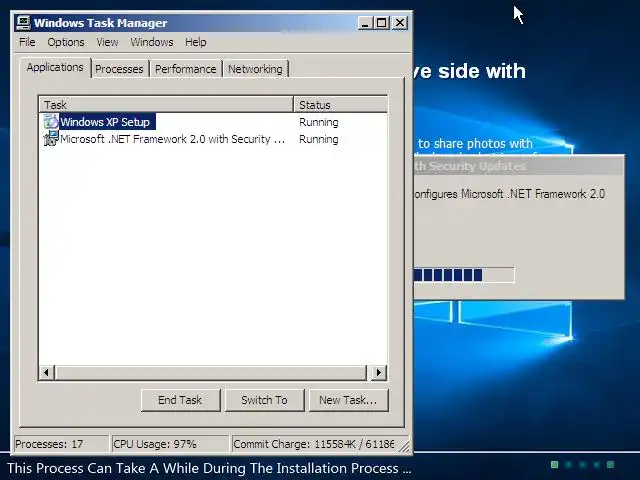640x480 pixels.
Task: Open the Options menu
Action: click(66, 42)
